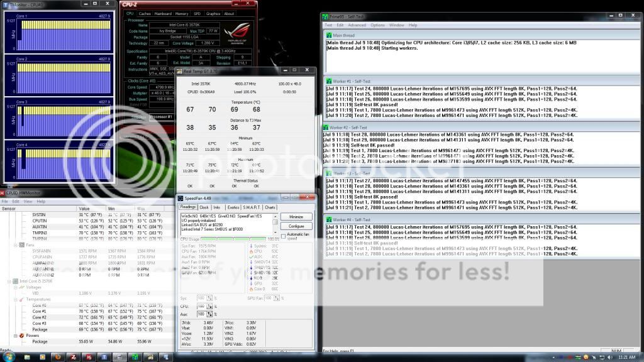Open the Windows Start orb
Image resolution: width=644 pixels, height=362 pixels.
8,357
